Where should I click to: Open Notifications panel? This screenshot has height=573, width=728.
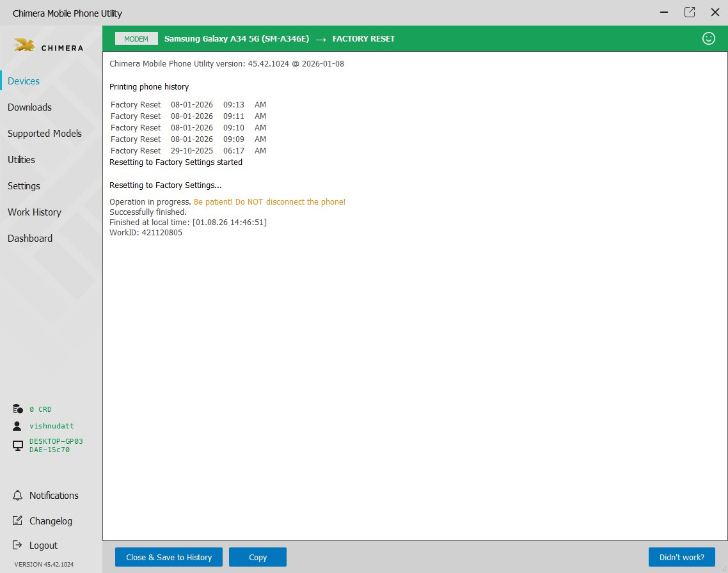[54, 496]
